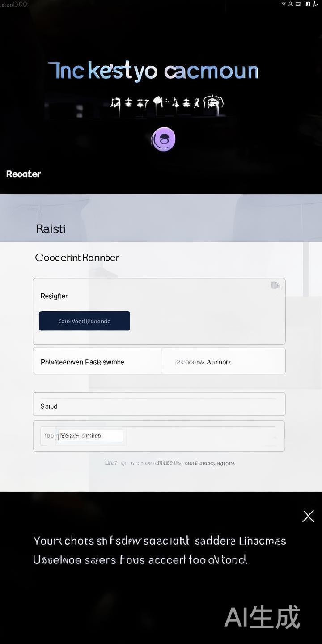
Task: Open the gray footer link below the form
Action: [169, 463]
